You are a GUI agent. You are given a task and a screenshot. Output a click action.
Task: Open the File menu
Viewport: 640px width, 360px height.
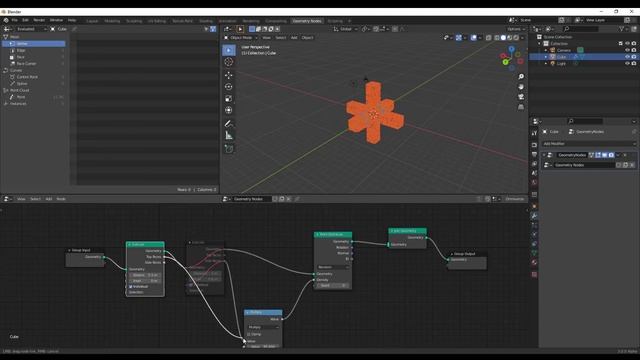[15, 20]
